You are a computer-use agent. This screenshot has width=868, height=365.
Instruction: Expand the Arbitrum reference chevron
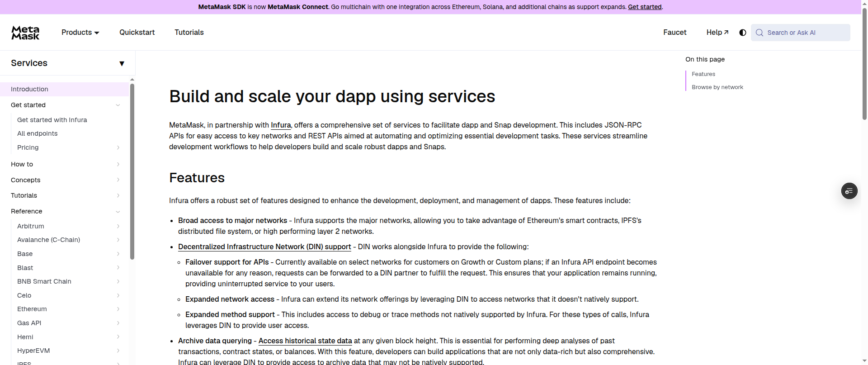pos(118,226)
